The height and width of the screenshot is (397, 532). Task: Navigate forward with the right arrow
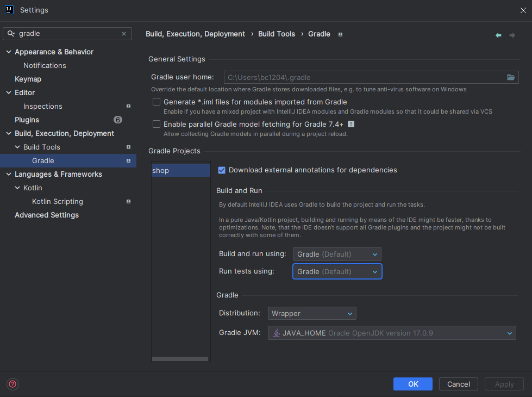point(512,35)
